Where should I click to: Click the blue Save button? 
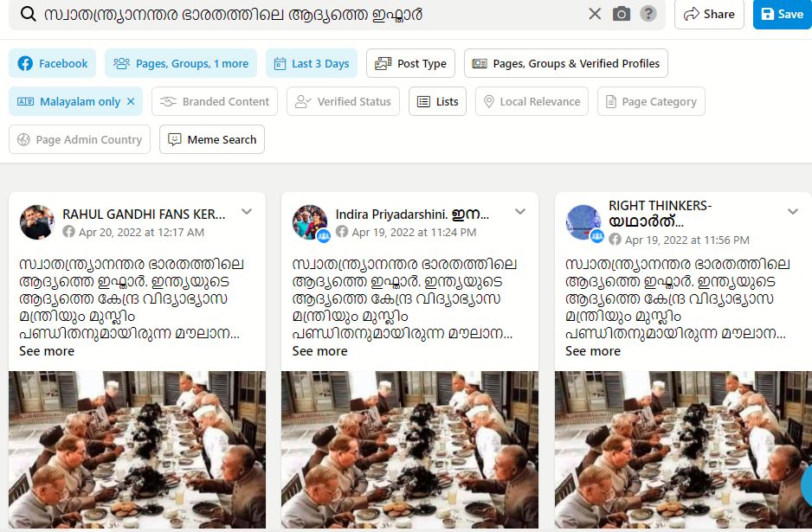[783, 14]
